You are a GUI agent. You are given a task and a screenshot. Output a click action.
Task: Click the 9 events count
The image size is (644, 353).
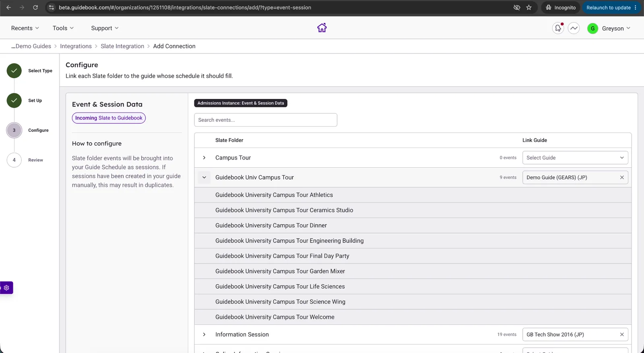(x=508, y=177)
